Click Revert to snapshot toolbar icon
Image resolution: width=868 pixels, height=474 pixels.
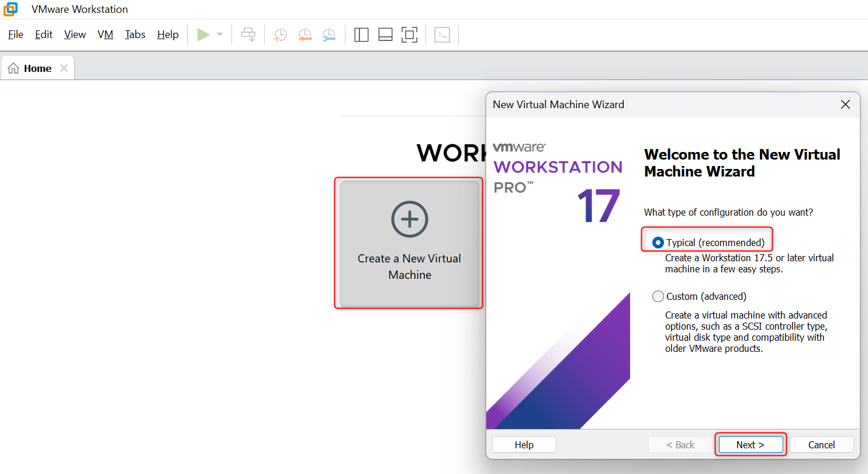pos(305,35)
